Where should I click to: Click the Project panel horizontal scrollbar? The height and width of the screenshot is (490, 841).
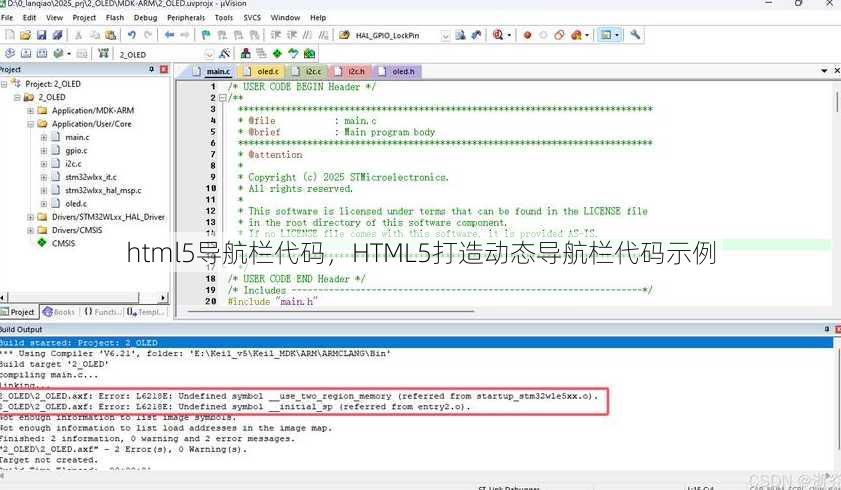pyautogui.click(x=73, y=297)
